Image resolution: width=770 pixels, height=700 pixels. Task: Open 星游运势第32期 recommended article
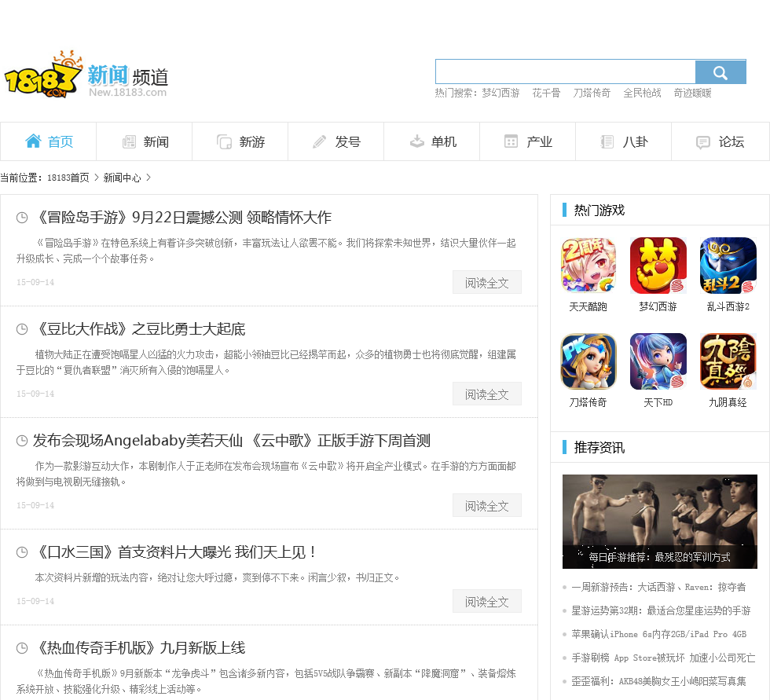coord(661,610)
